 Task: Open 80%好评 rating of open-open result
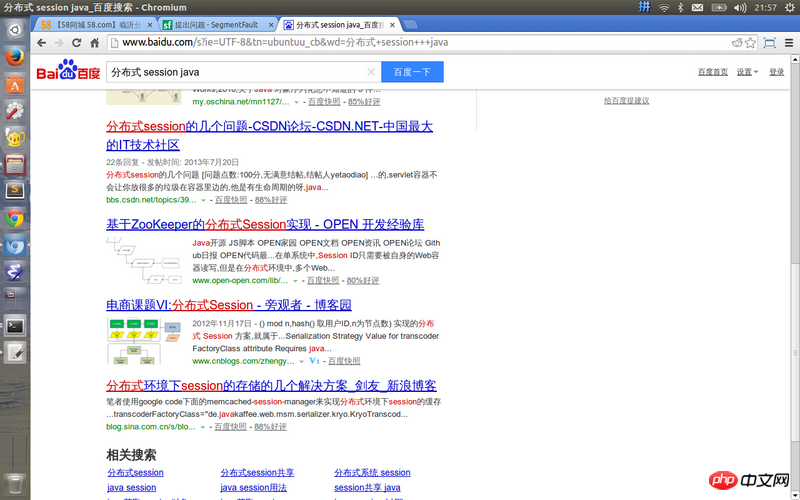[x=363, y=281]
